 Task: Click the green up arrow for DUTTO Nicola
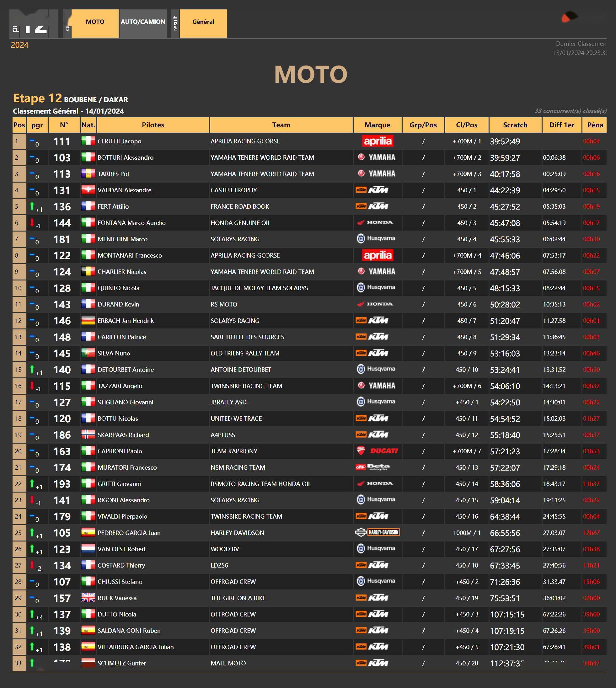click(32, 614)
